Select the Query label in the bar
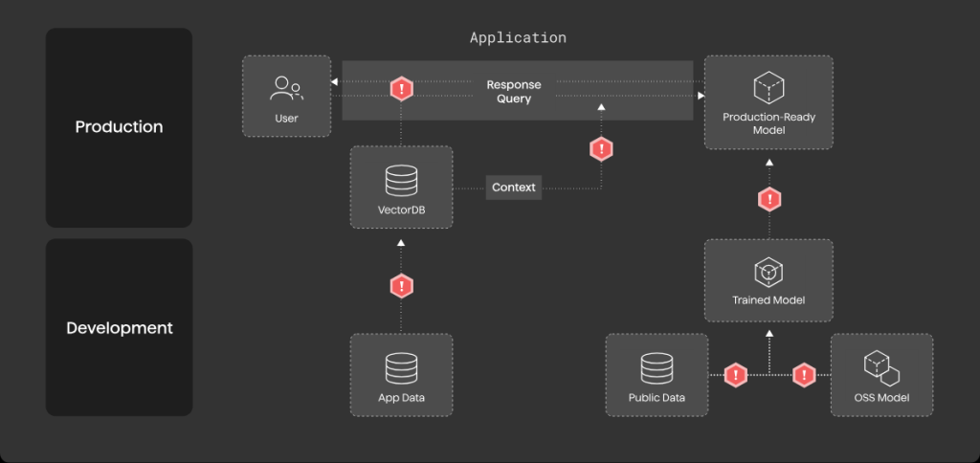980x463 pixels. (514, 99)
